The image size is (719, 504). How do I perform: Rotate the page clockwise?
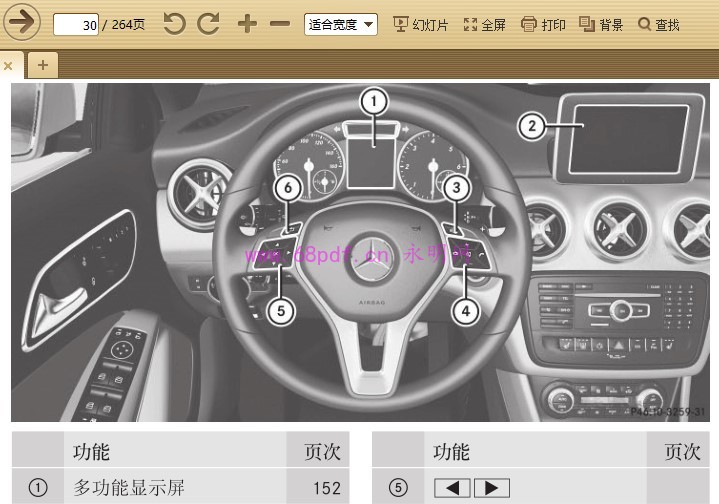(208, 24)
